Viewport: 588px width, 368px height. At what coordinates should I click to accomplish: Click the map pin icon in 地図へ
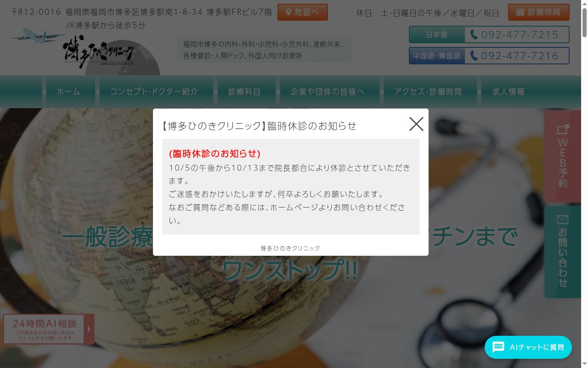pyautogui.click(x=288, y=12)
